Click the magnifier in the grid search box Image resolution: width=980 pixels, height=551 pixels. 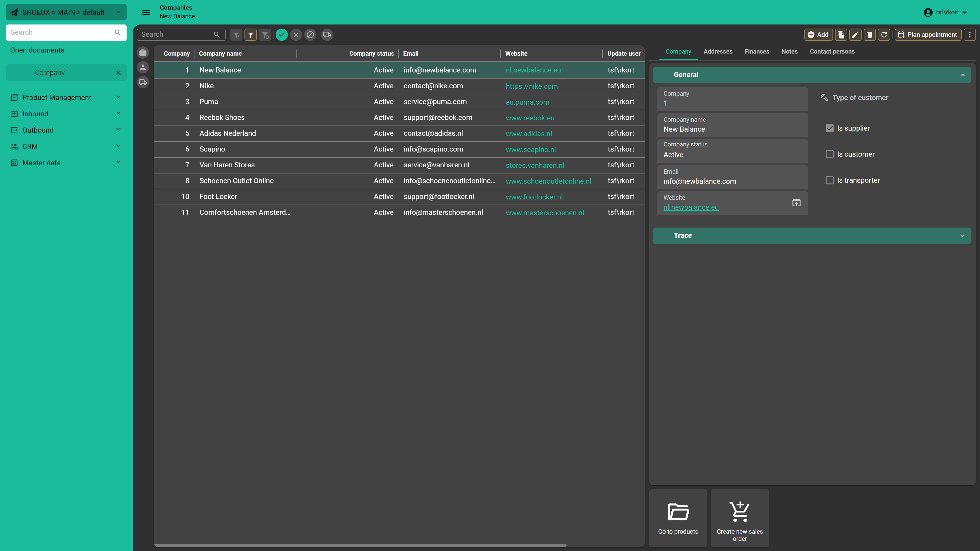coord(216,35)
